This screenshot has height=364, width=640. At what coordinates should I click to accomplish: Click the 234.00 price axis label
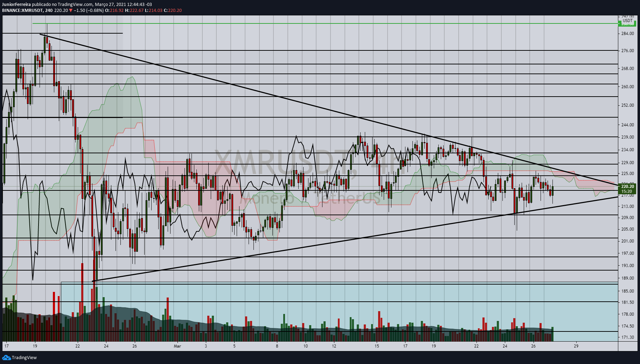627,150
